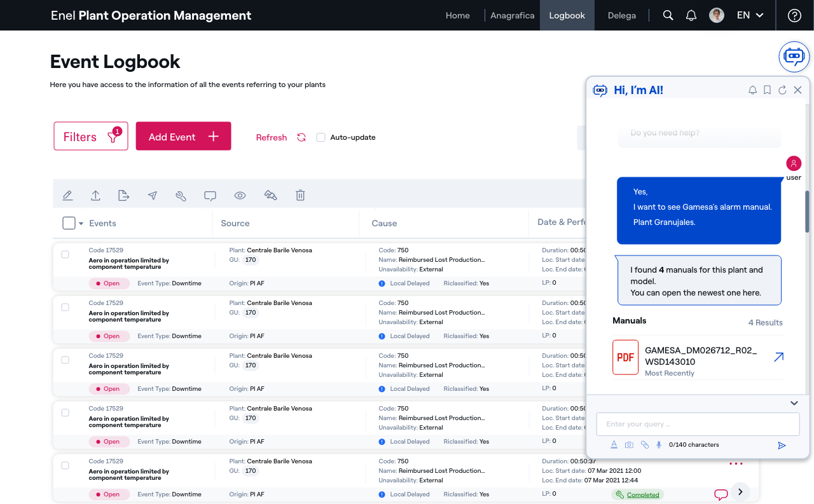The height and width of the screenshot is (504, 814).
Task: Open the Filters button
Action: point(91,136)
